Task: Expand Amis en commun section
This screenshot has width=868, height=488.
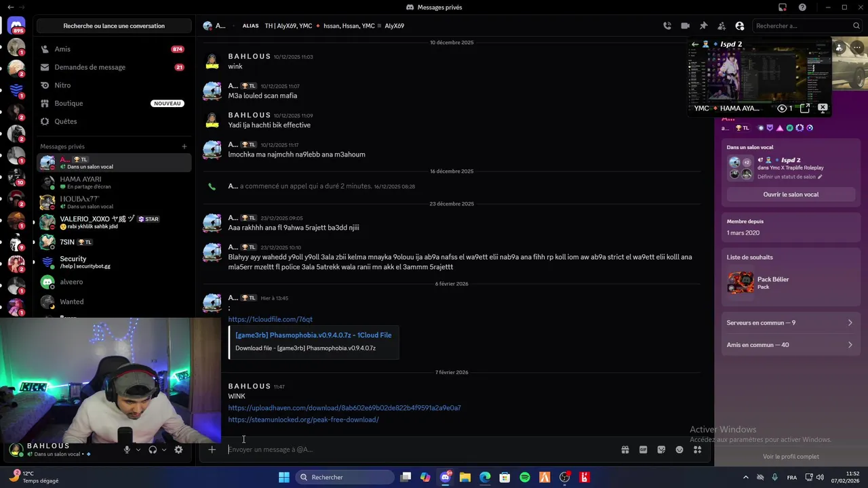Action: click(x=790, y=345)
